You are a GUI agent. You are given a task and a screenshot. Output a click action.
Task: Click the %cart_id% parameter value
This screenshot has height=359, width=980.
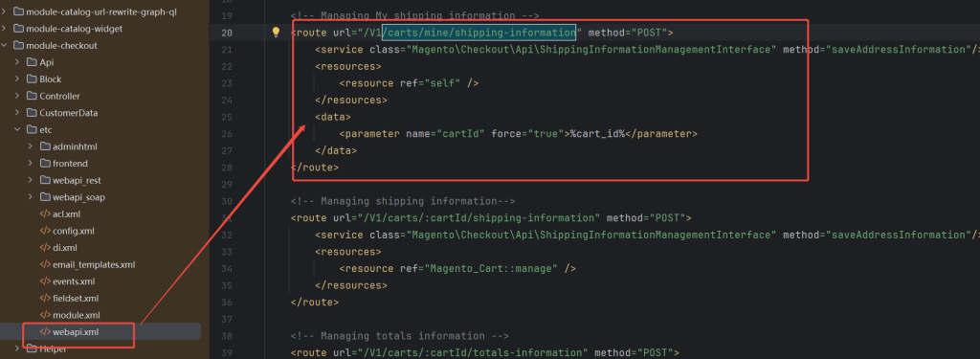coord(597,134)
